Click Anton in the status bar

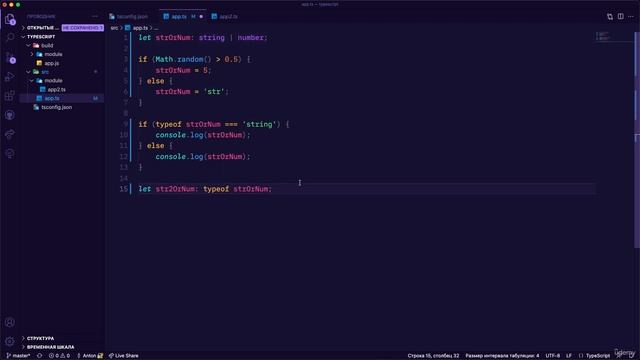(x=90, y=356)
